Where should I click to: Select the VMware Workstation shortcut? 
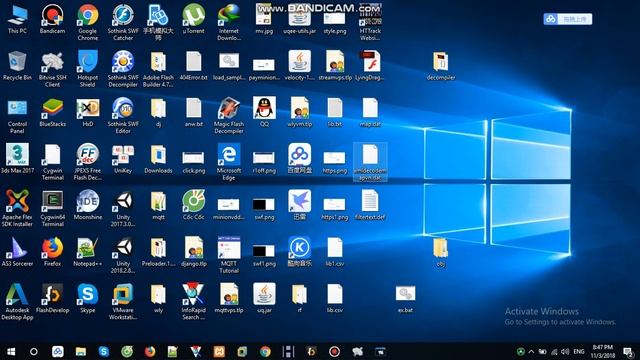click(x=123, y=302)
